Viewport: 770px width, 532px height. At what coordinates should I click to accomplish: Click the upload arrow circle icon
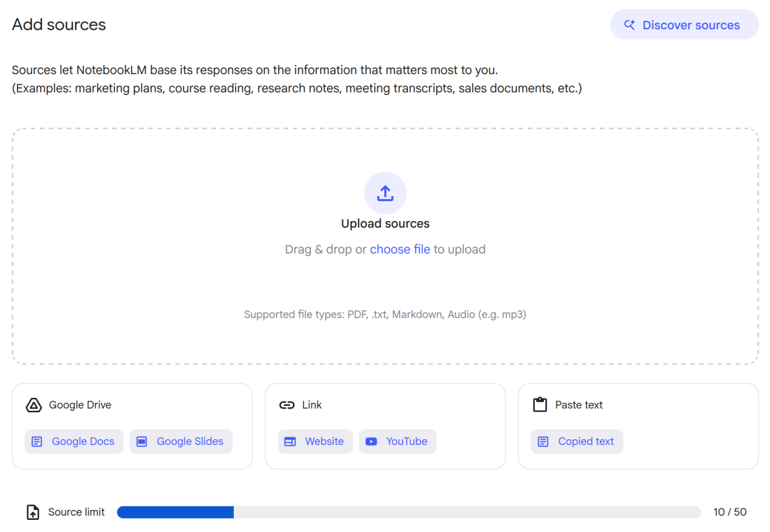[385, 193]
